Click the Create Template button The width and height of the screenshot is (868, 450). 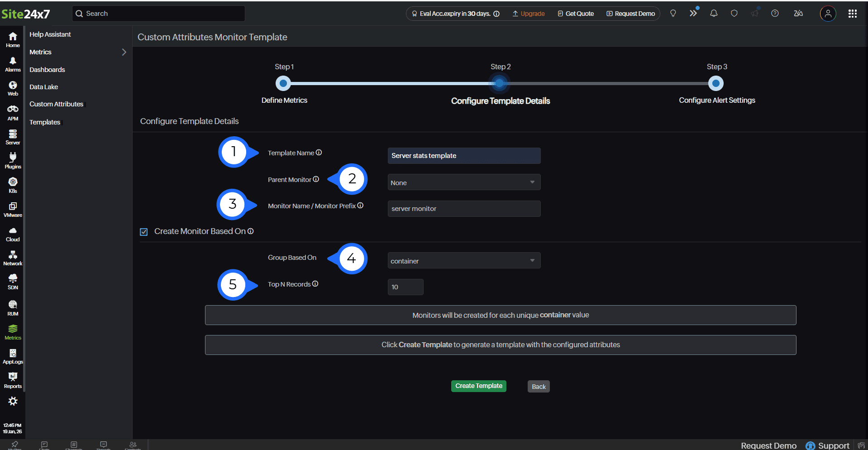click(x=478, y=386)
